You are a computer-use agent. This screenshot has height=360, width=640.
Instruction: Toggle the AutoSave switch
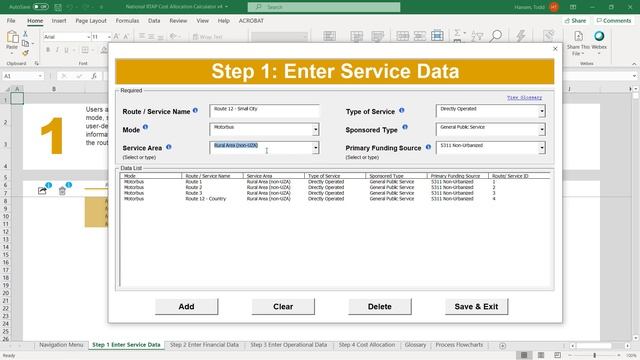tap(40, 7)
